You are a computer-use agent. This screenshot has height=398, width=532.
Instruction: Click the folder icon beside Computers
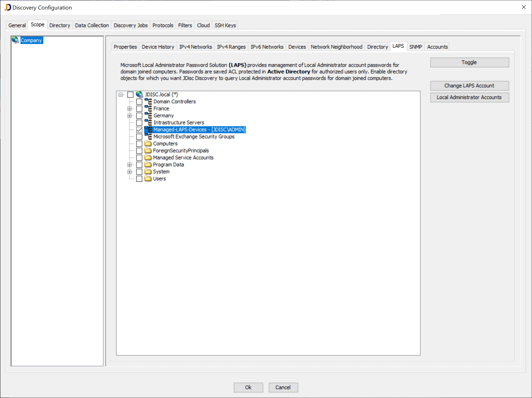(148, 144)
